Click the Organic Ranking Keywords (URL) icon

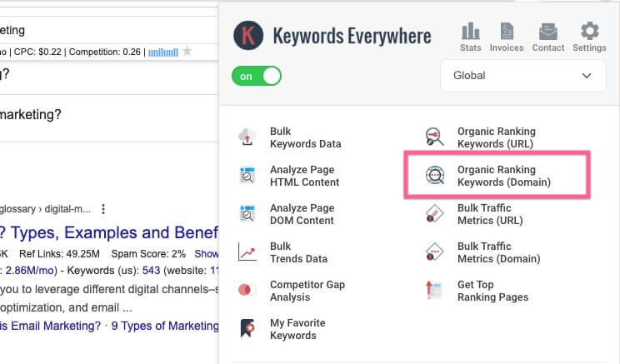point(434,137)
